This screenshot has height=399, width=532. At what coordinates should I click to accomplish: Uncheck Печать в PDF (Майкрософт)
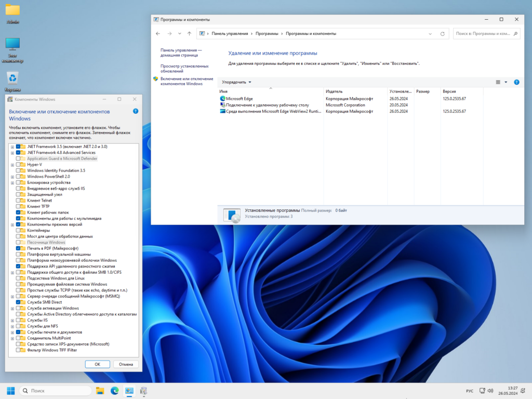(18, 248)
